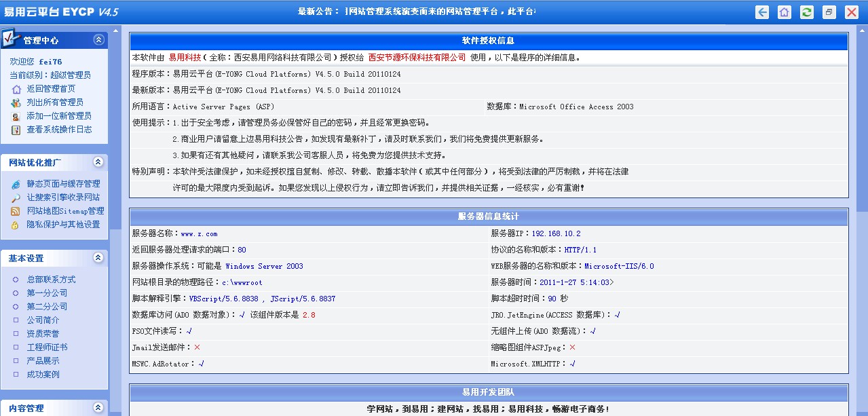Viewport: 868px width, 416px height.
Task: Click Microsoft-IIS/6.0 web server value
Action: click(x=619, y=267)
